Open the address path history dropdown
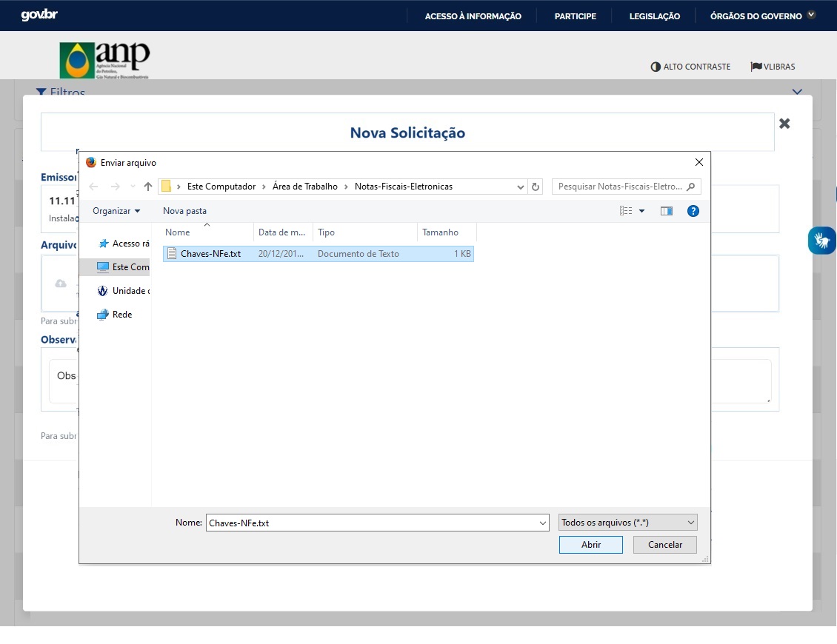 521,187
